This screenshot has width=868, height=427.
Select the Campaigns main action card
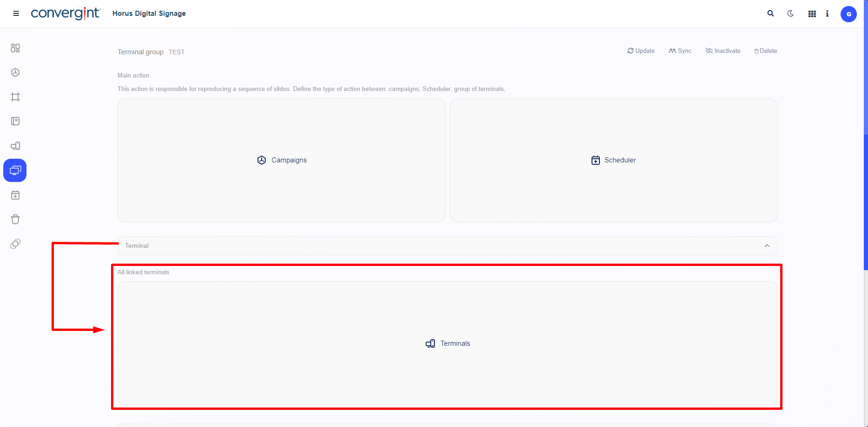281,160
